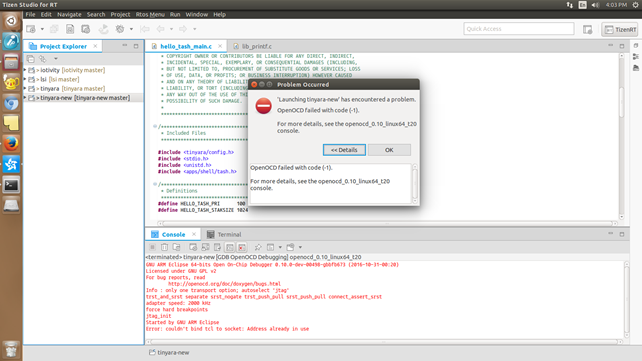Open the Navigate menu
642x361 pixels.
coord(69,14)
